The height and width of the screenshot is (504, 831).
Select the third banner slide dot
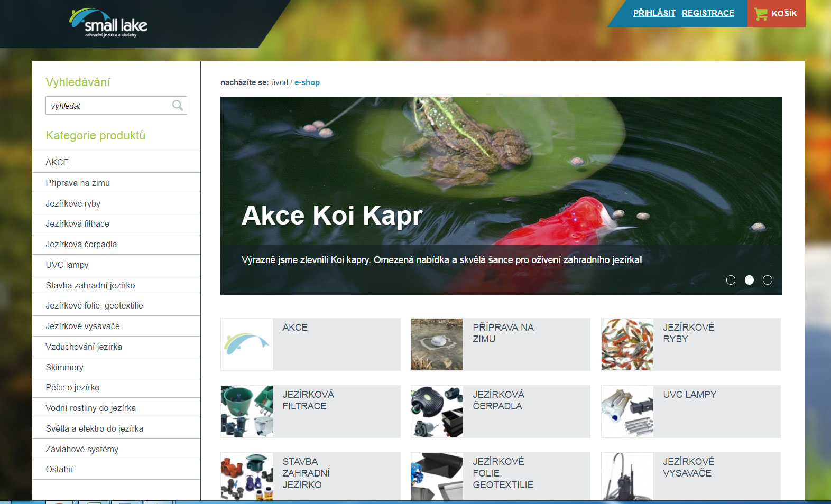tap(768, 280)
